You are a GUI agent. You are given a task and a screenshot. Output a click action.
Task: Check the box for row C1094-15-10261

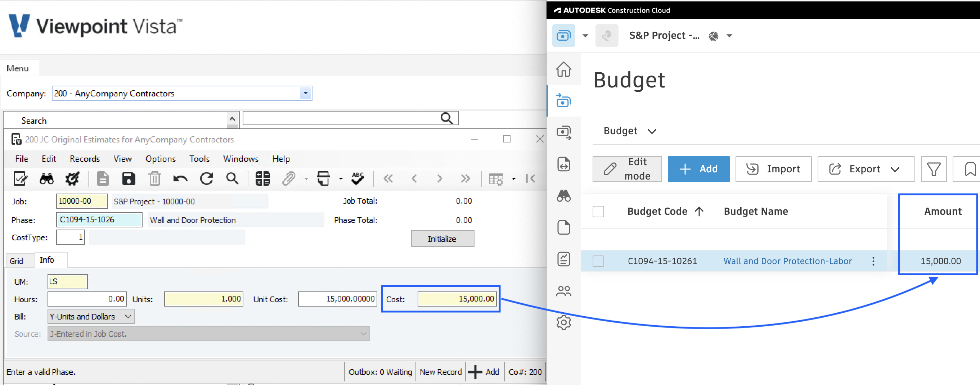point(598,261)
